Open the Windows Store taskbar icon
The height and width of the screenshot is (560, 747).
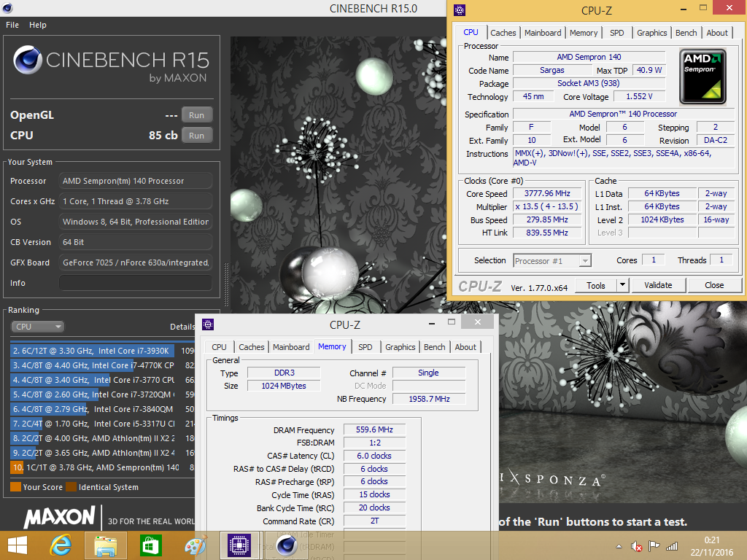pyautogui.click(x=150, y=545)
